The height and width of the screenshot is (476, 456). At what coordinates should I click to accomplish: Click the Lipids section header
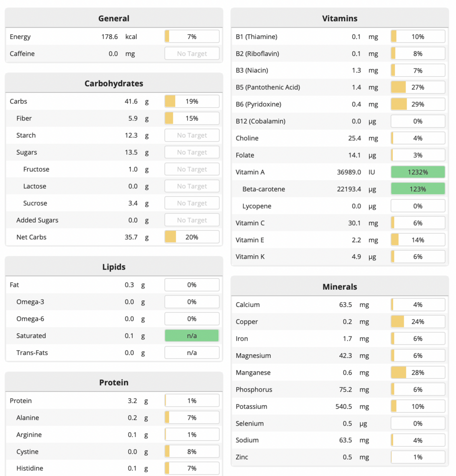(114, 267)
